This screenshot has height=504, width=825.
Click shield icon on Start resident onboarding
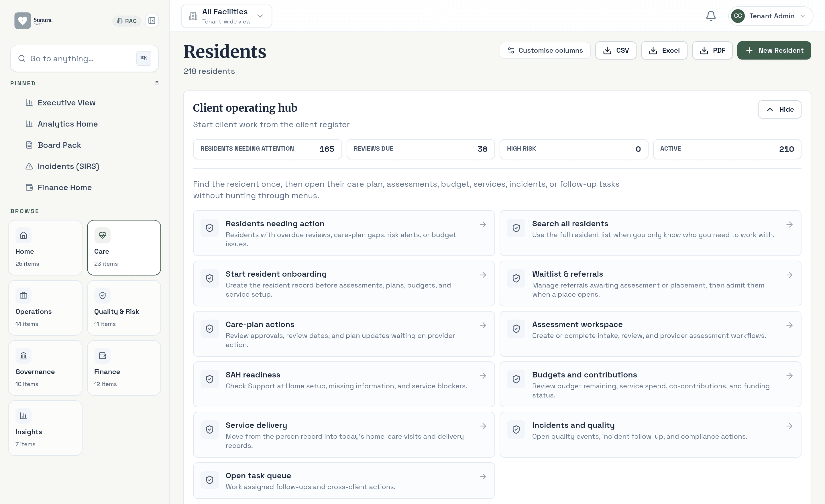(x=210, y=278)
